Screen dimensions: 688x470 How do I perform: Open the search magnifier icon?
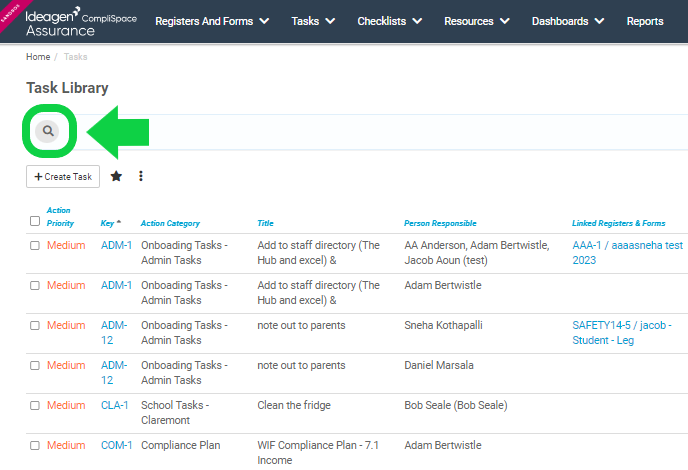pyautogui.click(x=48, y=131)
